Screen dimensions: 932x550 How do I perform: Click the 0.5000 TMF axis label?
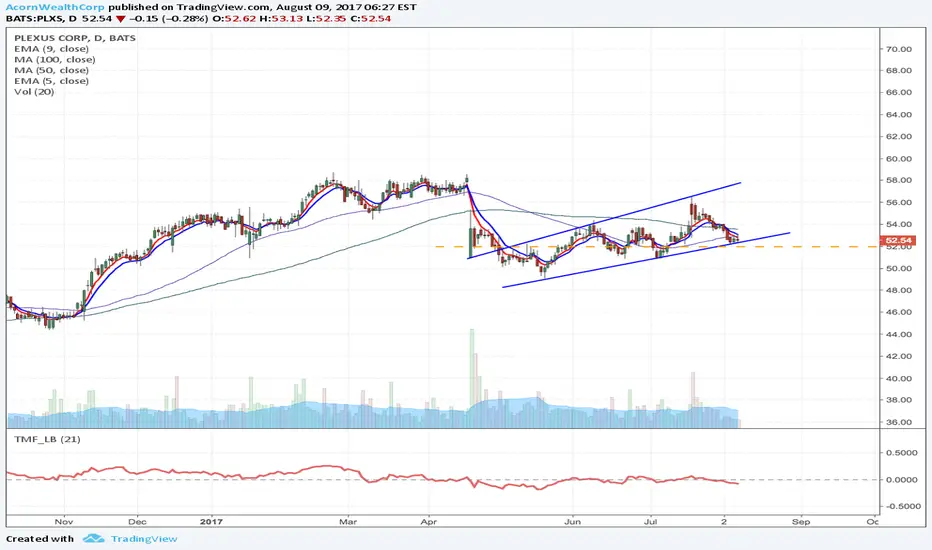[902, 453]
